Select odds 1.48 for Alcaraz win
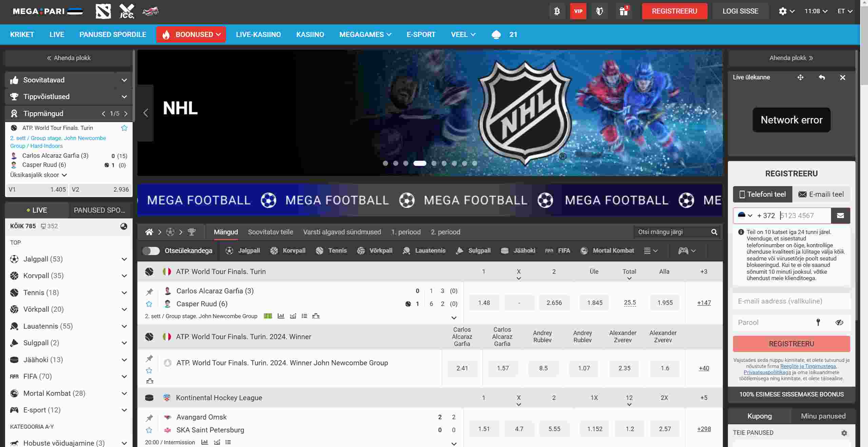The height and width of the screenshot is (447, 868). (x=484, y=303)
